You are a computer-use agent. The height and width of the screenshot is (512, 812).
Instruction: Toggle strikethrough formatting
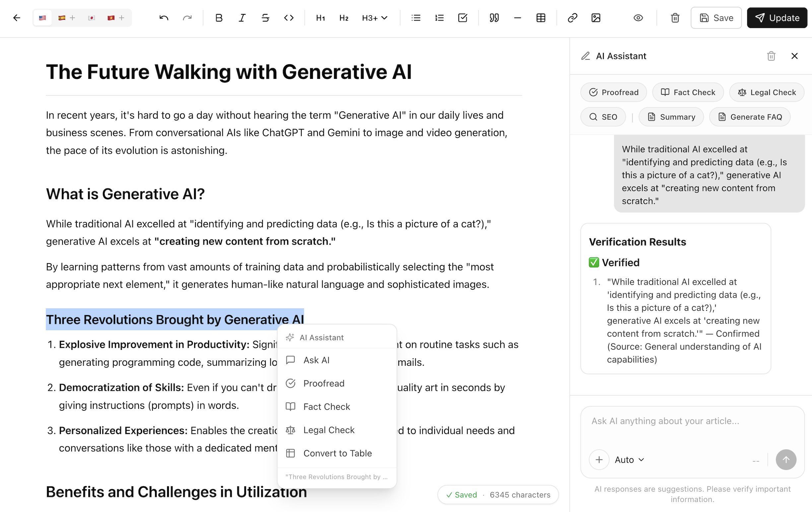pyautogui.click(x=265, y=18)
